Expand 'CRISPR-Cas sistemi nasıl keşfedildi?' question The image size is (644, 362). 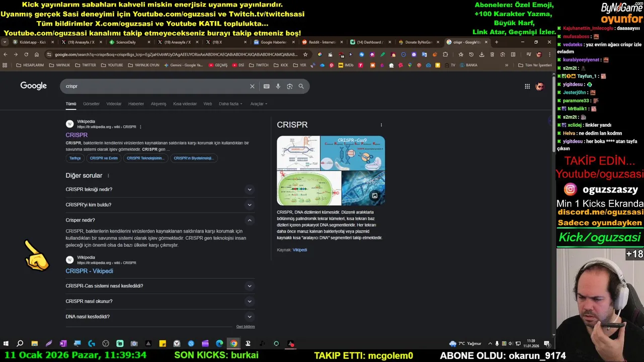pyautogui.click(x=160, y=286)
